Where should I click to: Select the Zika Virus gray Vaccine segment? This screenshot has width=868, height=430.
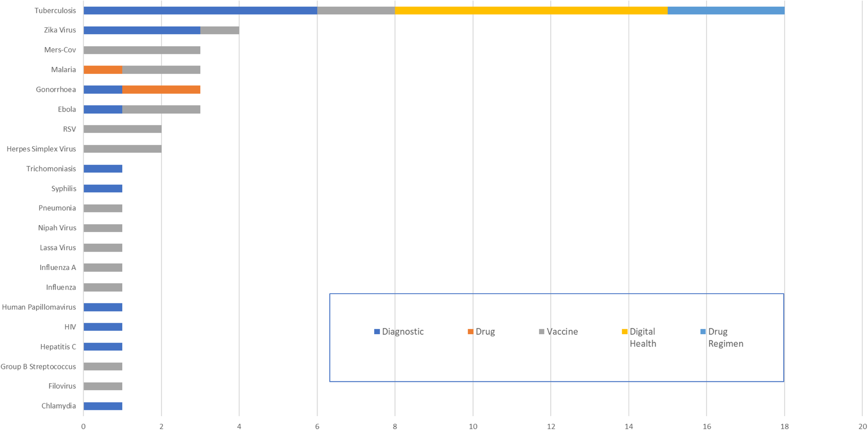point(220,30)
